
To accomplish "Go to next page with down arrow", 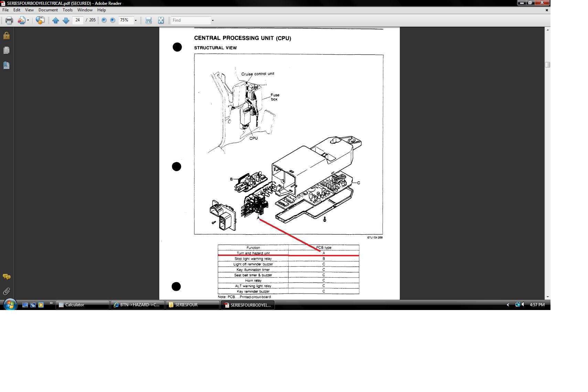I will tap(66, 20).
